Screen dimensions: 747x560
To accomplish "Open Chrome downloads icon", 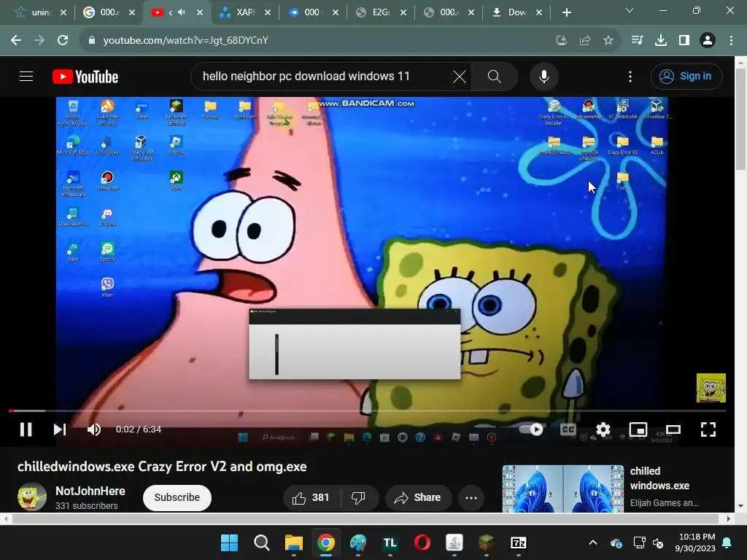I will 661,41.
